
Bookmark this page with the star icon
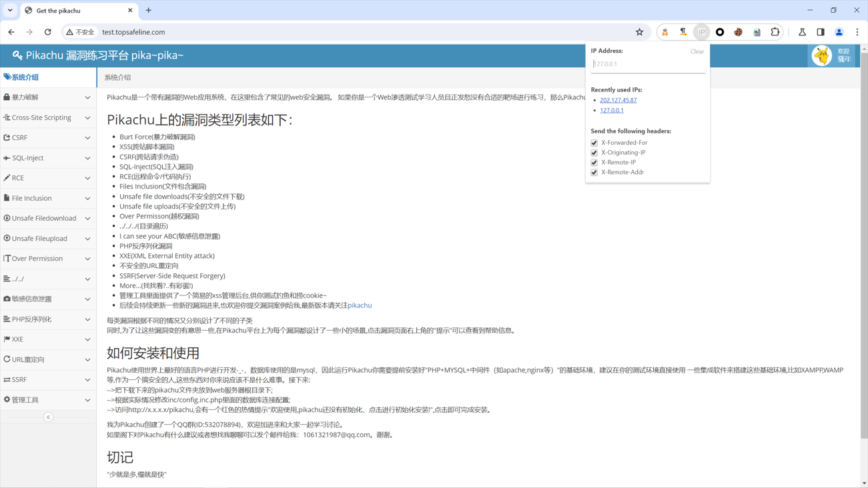coord(639,31)
